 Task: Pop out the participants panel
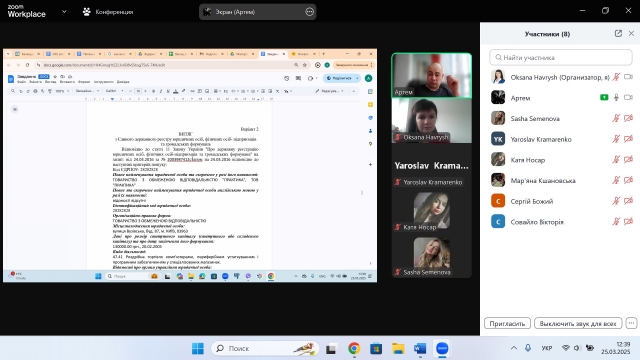(x=618, y=33)
